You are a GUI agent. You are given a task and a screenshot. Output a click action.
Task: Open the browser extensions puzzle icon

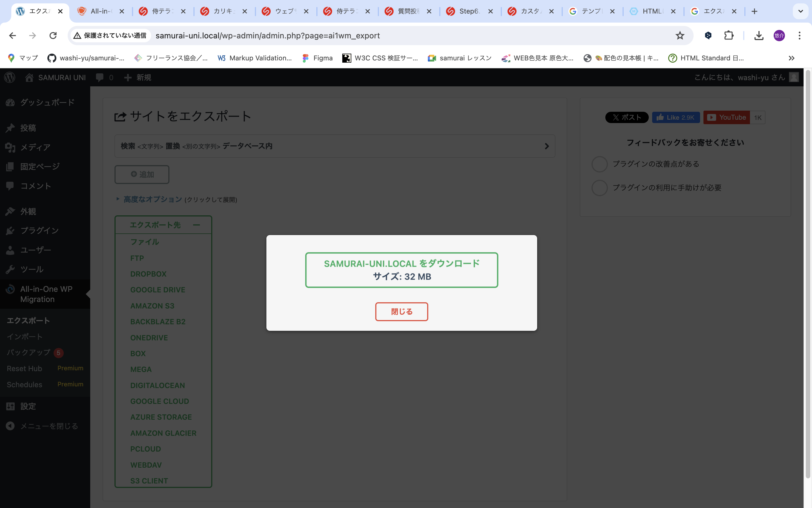(729, 36)
